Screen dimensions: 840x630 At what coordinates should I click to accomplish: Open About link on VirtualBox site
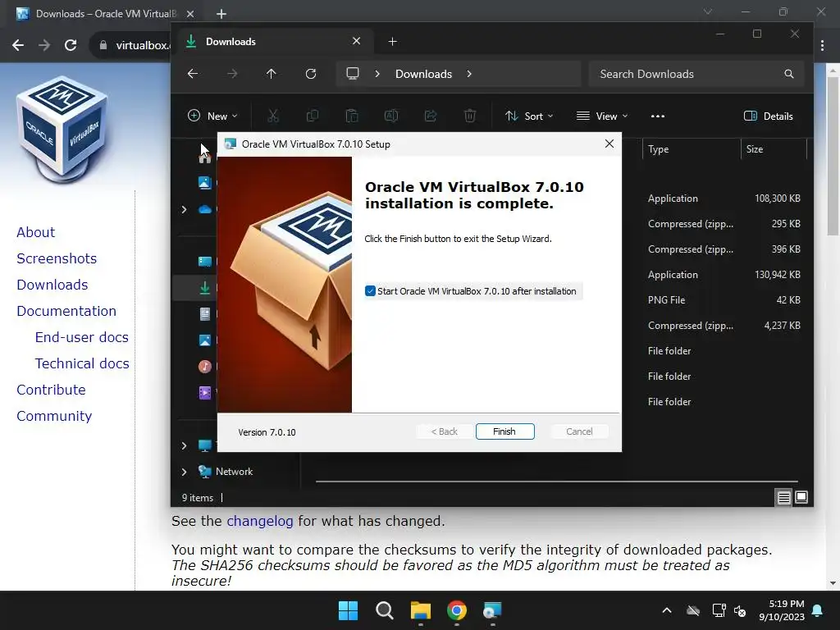coord(35,232)
